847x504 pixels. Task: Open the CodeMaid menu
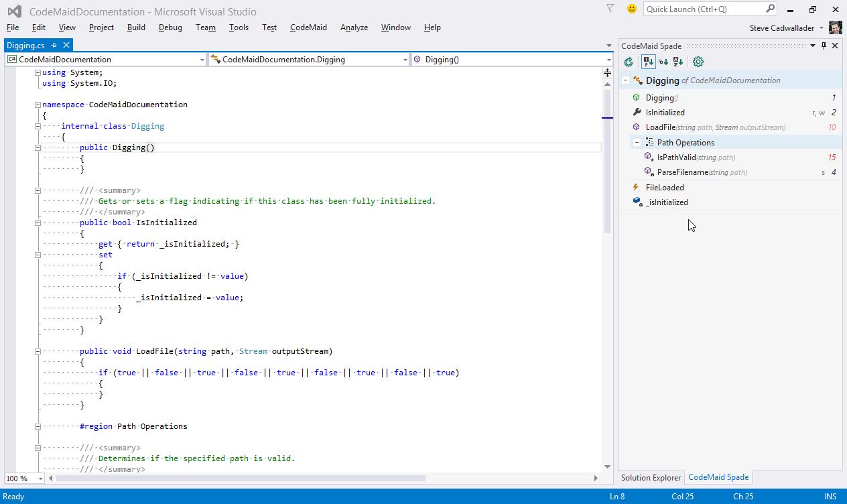click(308, 27)
